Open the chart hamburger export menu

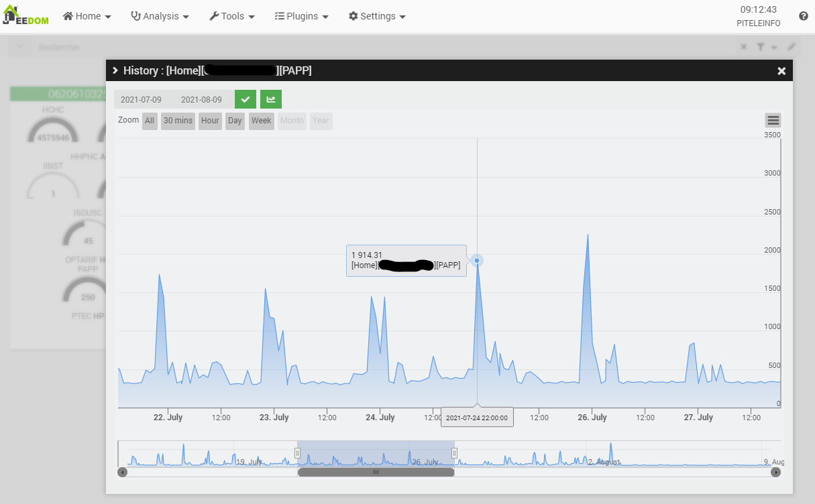pos(773,121)
